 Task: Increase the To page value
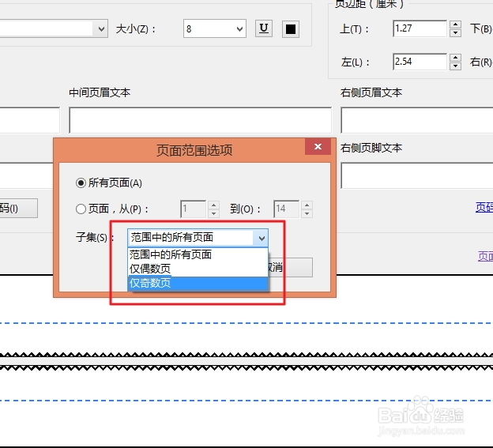(x=307, y=205)
